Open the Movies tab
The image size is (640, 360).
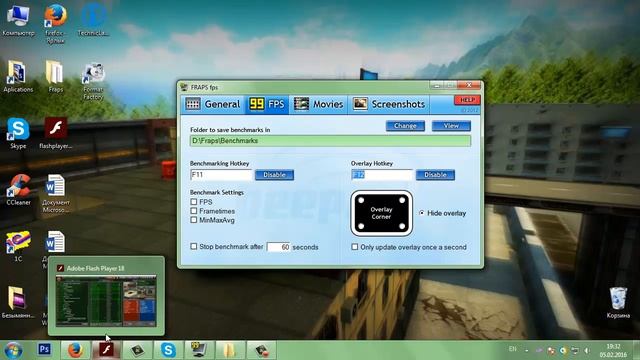[319, 104]
